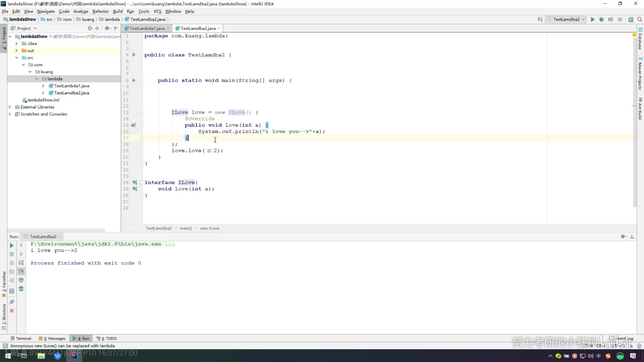Hide the Run panel with the download-arrow icon
Image resolution: width=644 pixels, height=362 pixels.
632,236
